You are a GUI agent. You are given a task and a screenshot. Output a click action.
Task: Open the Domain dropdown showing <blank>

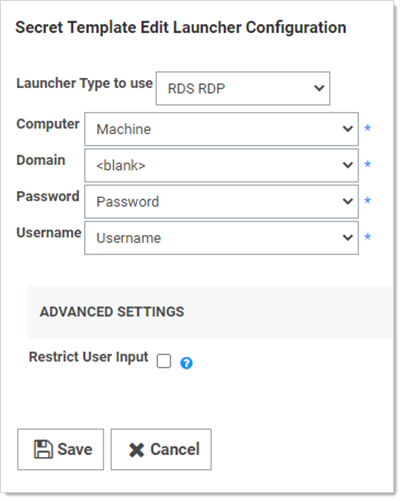pyautogui.click(x=221, y=165)
